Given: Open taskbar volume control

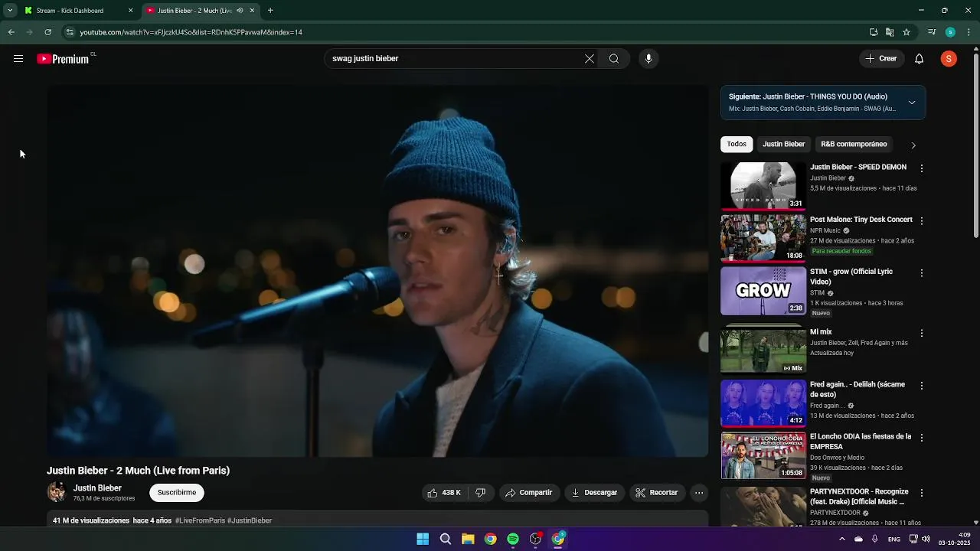Looking at the screenshot, I should [x=926, y=539].
